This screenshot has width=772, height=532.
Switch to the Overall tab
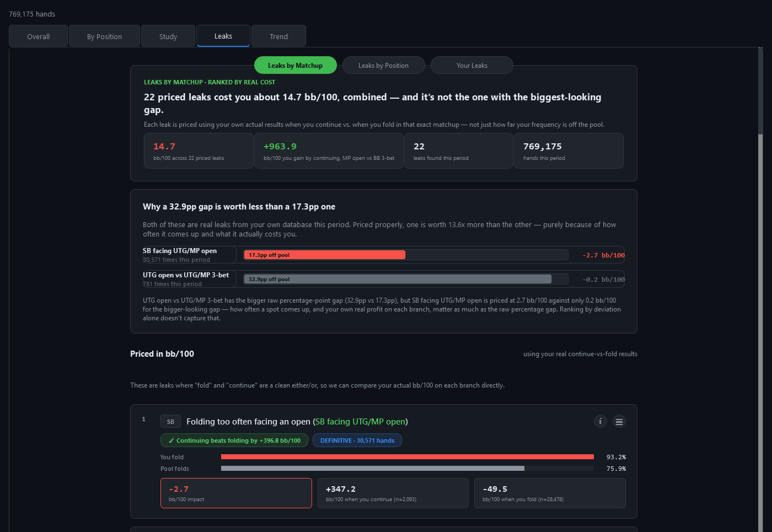(38, 36)
